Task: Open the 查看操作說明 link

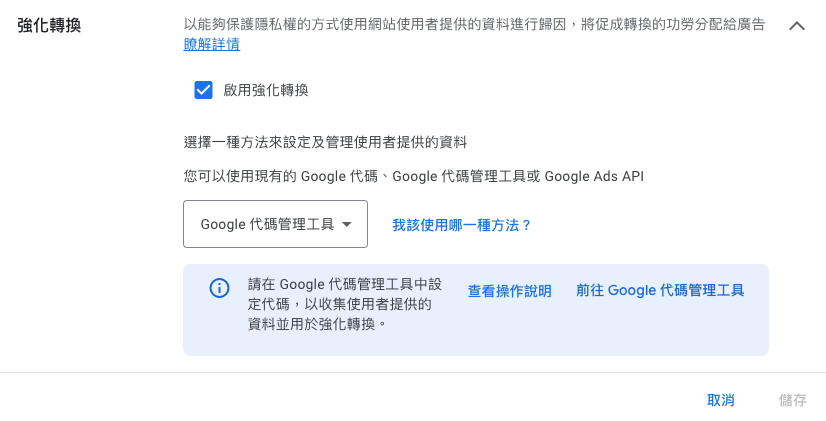Action: [509, 291]
